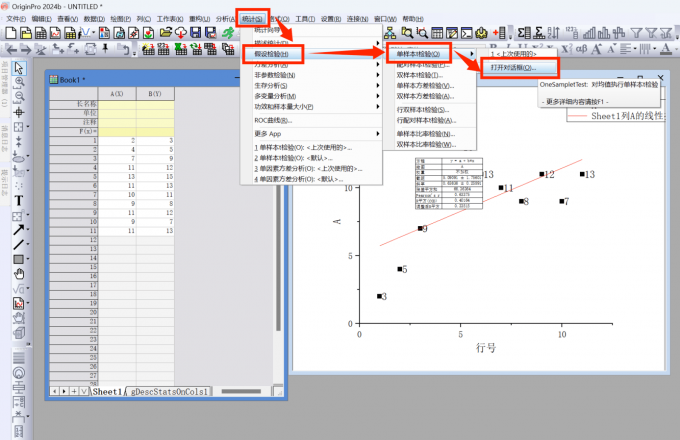Select the Line drawing tool
The height and width of the screenshot is (440, 680).
tap(19, 244)
